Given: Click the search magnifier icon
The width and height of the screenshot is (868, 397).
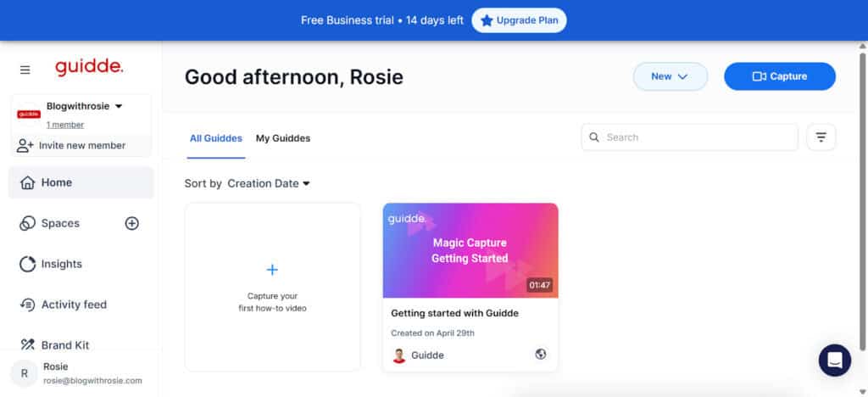Looking at the screenshot, I should tap(594, 137).
